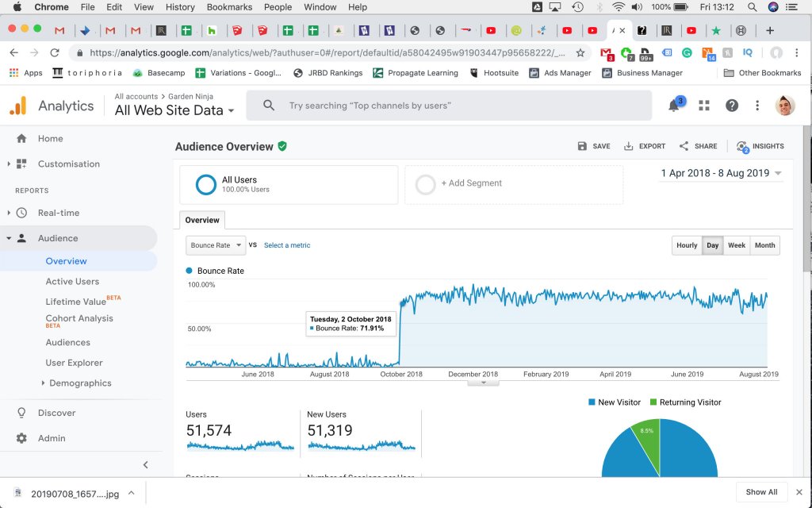
Task: Click the New Visitor legend swatch
Action: click(592, 402)
